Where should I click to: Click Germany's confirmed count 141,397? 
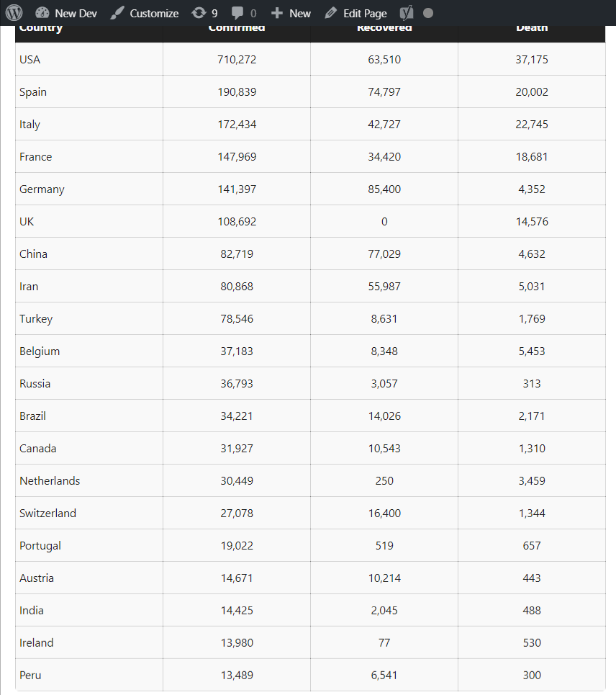pyautogui.click(x=237, y=189)
